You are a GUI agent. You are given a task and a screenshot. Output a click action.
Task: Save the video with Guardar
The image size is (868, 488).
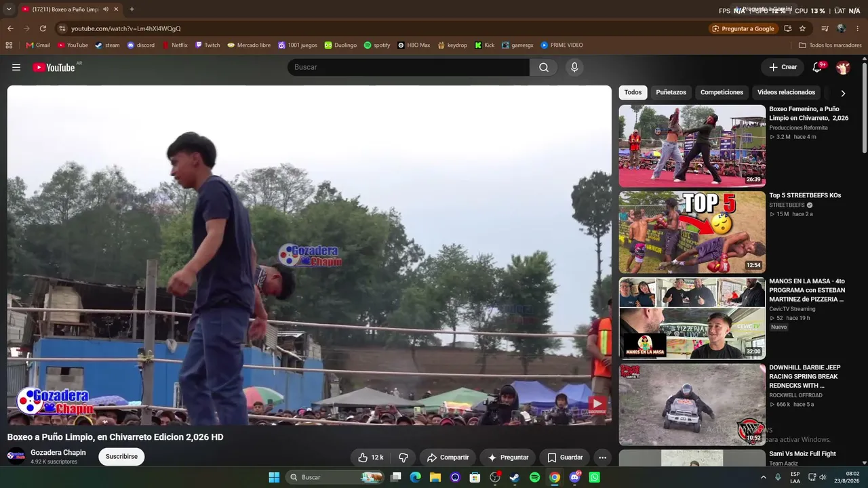(565, 457)
